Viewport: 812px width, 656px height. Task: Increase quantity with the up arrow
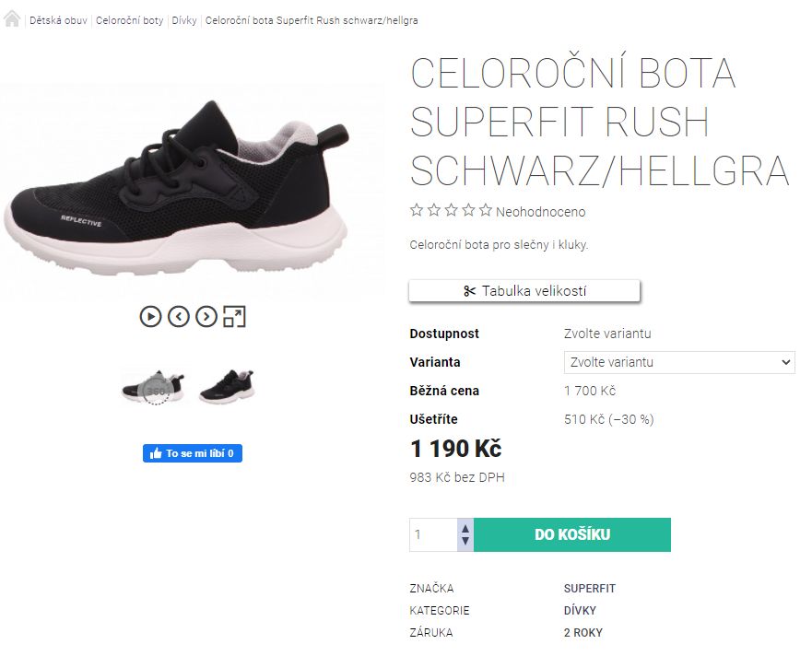pos(465,528)
